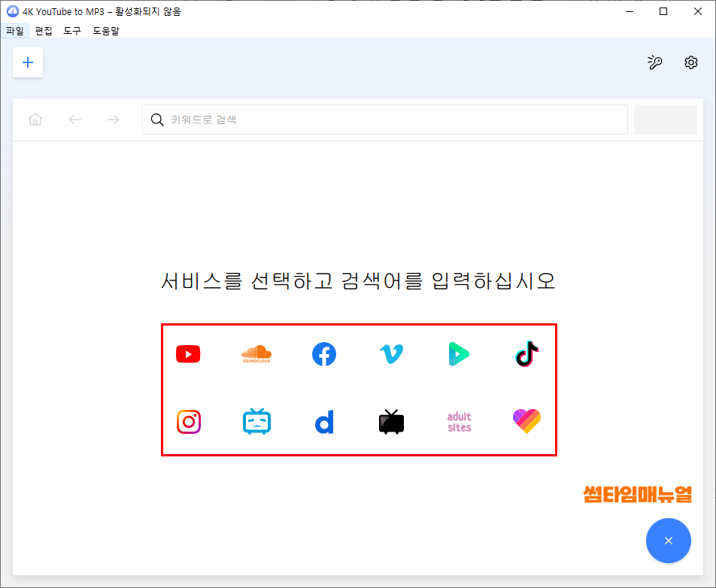The width and height of the screenshot is (716, 588).
Task: Open the green play-triangle service icon
Action: (459, 354)
